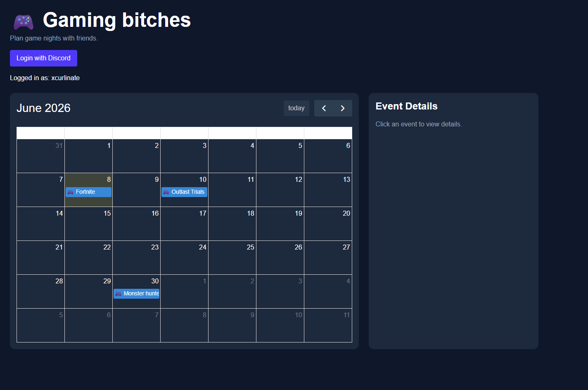Select day number 14
The image size is (588, 390).
pyautogui.click(x=59, y=213)
